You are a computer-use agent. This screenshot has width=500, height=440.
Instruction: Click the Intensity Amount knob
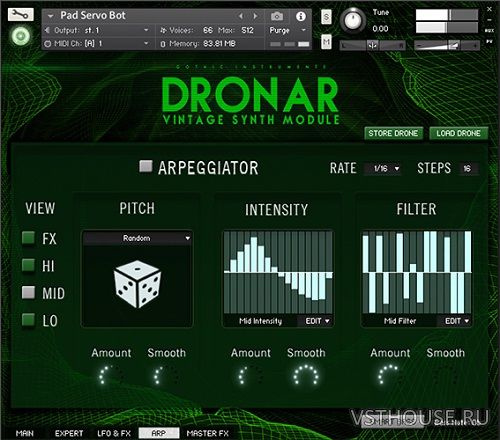(251, 376)
